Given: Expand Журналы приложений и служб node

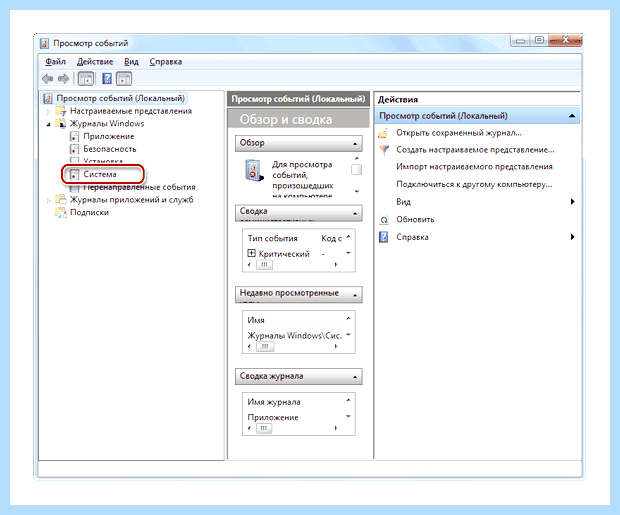Looking at the screenshot, I should [48, 200].
